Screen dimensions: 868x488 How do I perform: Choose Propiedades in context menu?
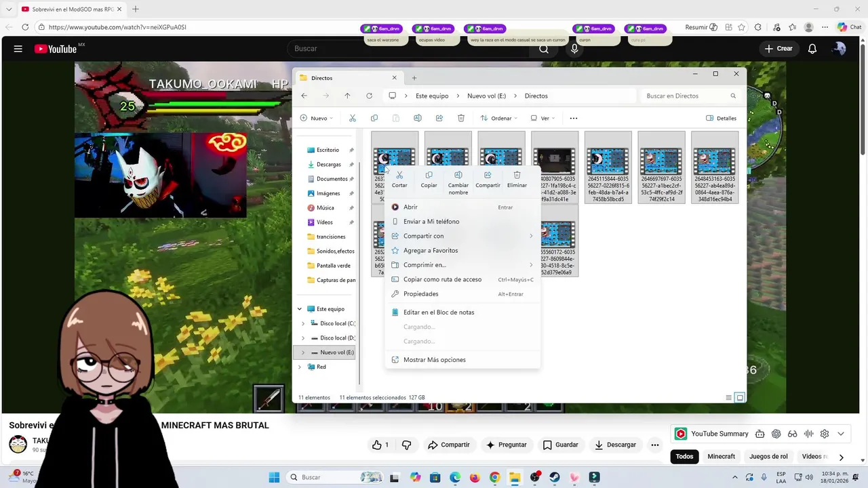pos(462,293)
